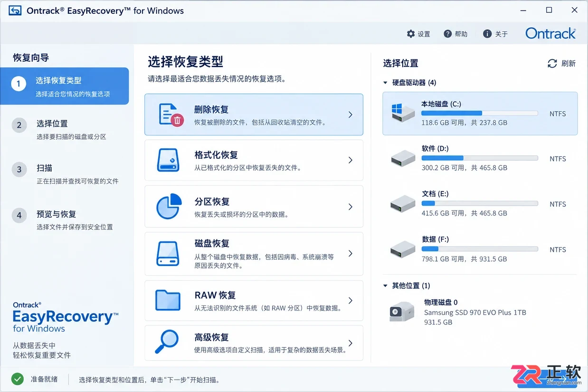The height and width of the screenshot is (392, 588).
Task: Click the 软件 (D:) drive icon
Action: [x=403, y=158]
